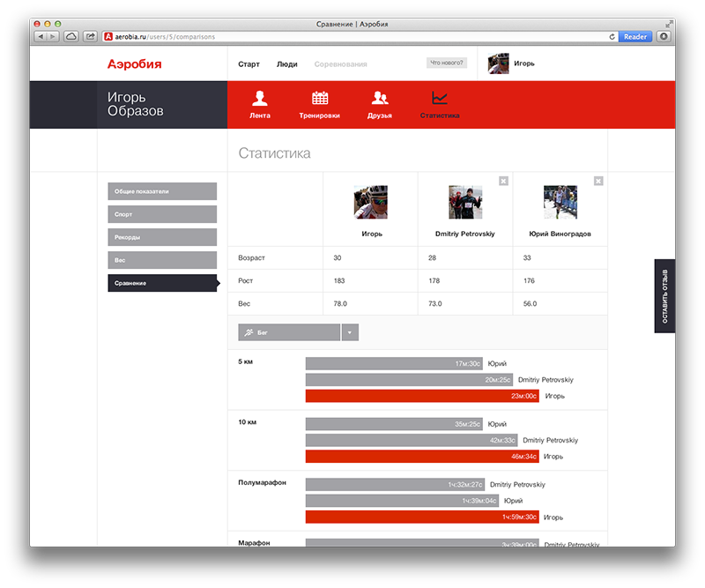Select the Рекорды sidebar tab
Screen dimensions: 705x588
[162, 237]
